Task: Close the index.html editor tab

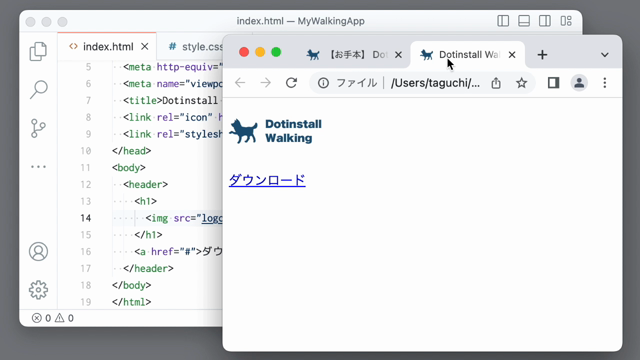Action: [x=144, y=47]
